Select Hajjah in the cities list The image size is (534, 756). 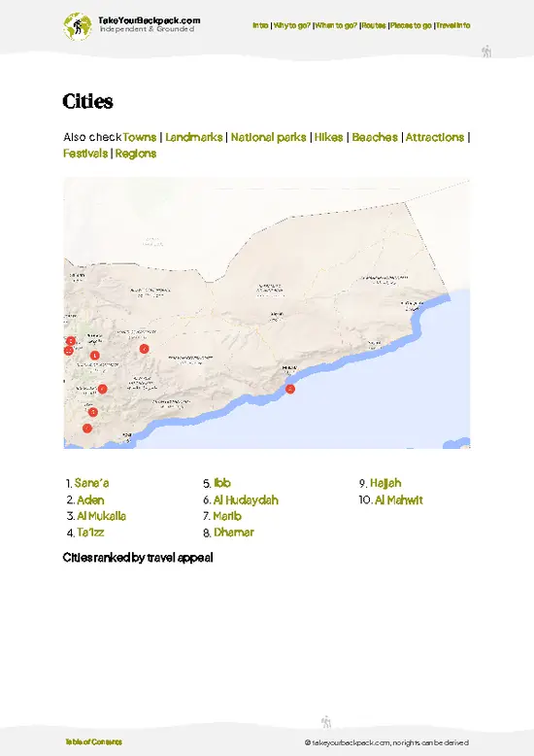point(385,483)
